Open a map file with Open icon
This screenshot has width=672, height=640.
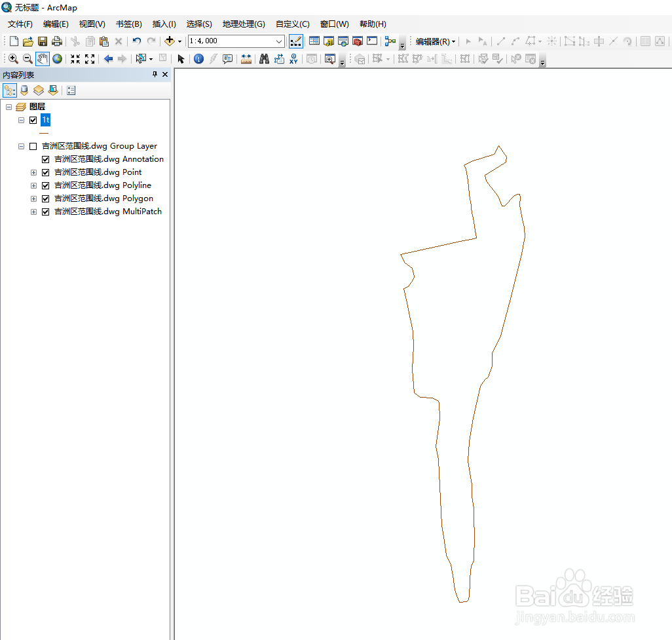[28, 41]
